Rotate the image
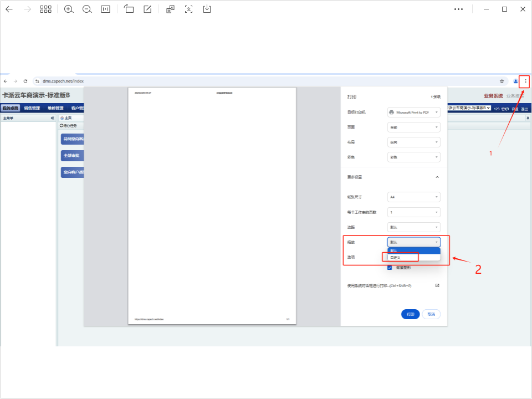The image size is (532, 399). (x=129, y=9)
